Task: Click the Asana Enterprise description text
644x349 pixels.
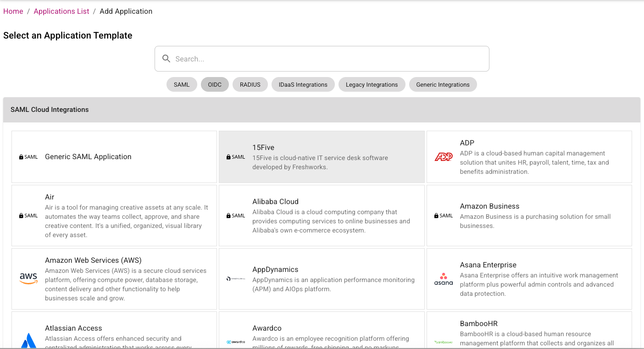Action: pyautogui.click(x=539, y=284)
